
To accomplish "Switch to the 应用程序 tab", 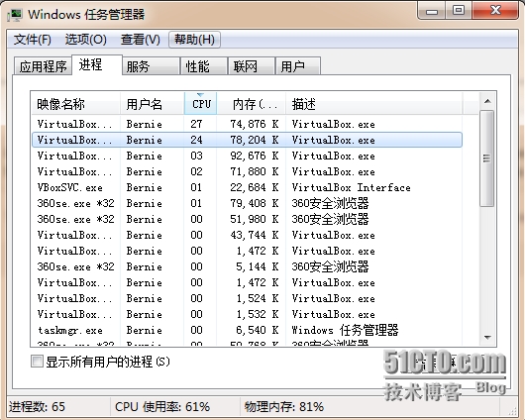I will pyautogui.click(x=43, y=66).
